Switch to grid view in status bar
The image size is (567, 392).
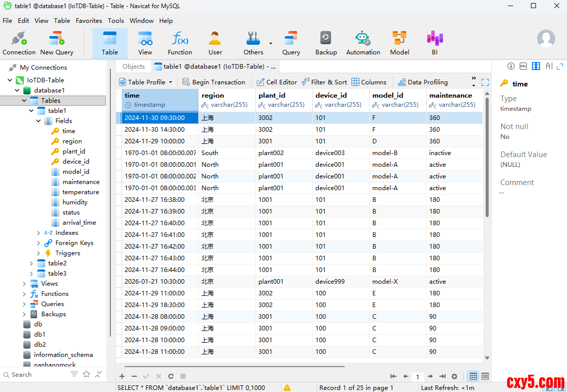coord(473,376)
